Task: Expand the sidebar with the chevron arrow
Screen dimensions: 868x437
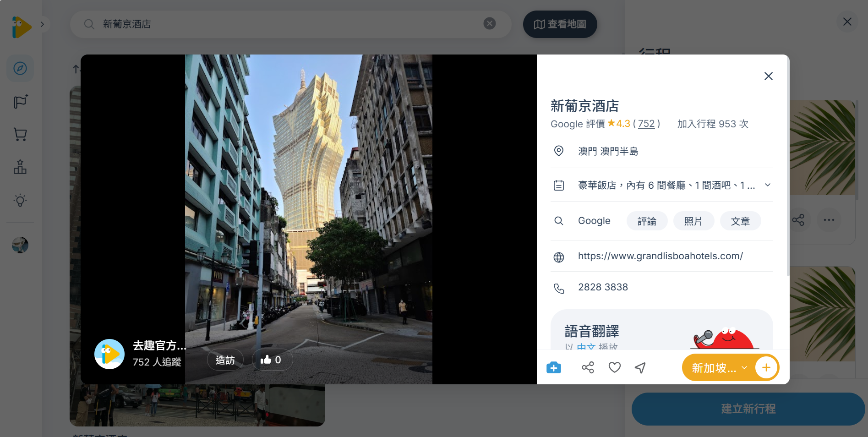Action: click(42, 24)
